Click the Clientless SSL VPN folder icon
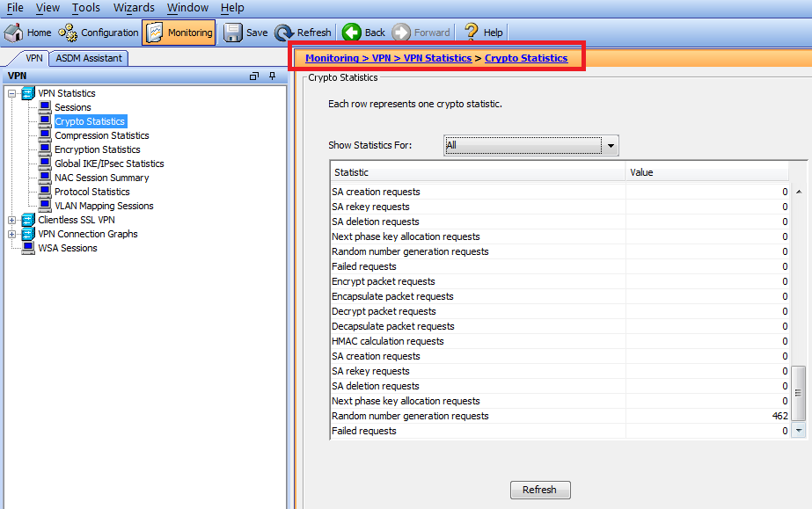This screenshot has width=812, height=509. 28,220
